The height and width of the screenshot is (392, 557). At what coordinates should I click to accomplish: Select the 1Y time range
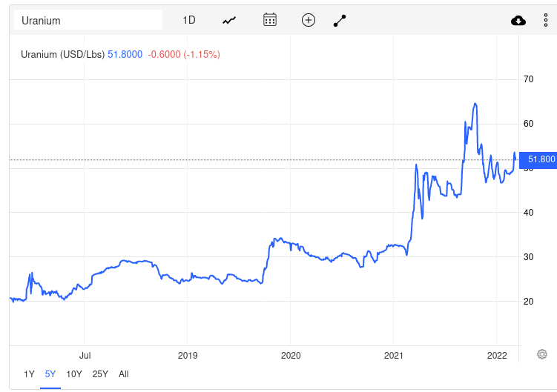pyautogui.click(x=29, y=374)
